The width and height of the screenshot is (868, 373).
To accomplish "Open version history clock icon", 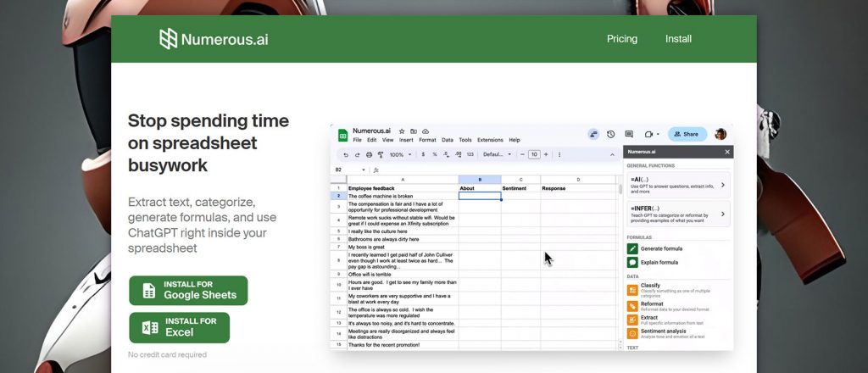I will tap(610, 134).
